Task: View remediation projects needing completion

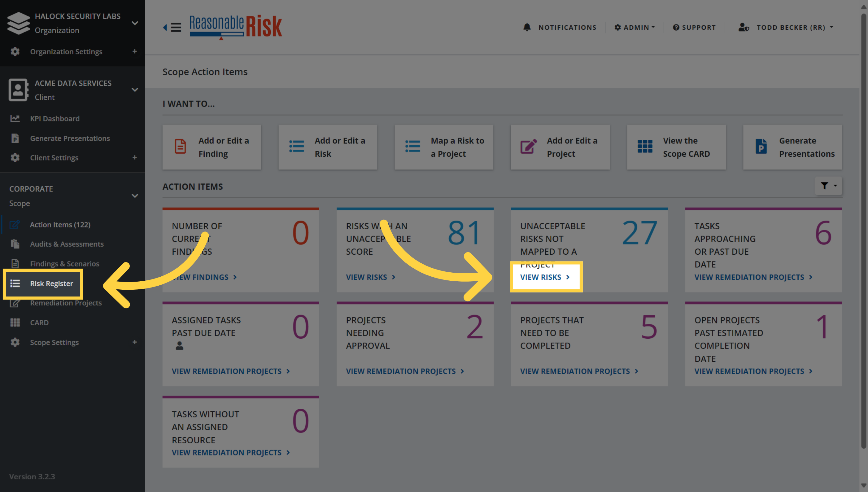Action: (x=579, y=371)
